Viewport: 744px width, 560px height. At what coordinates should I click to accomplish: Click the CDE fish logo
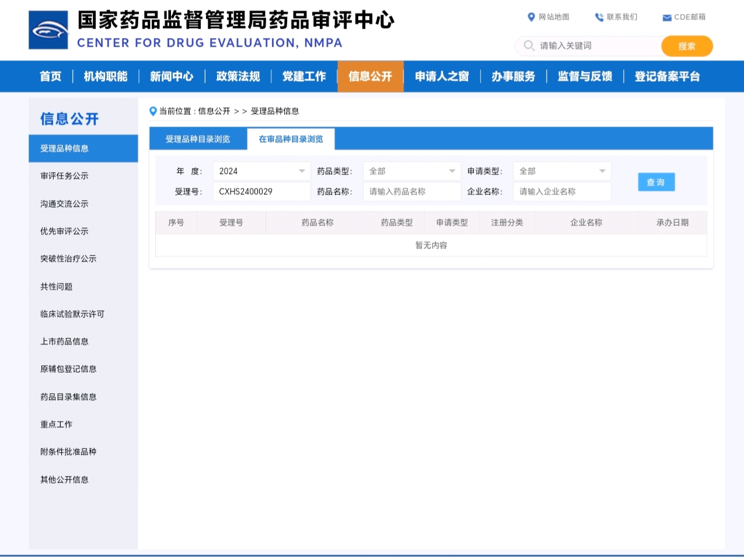48,30
